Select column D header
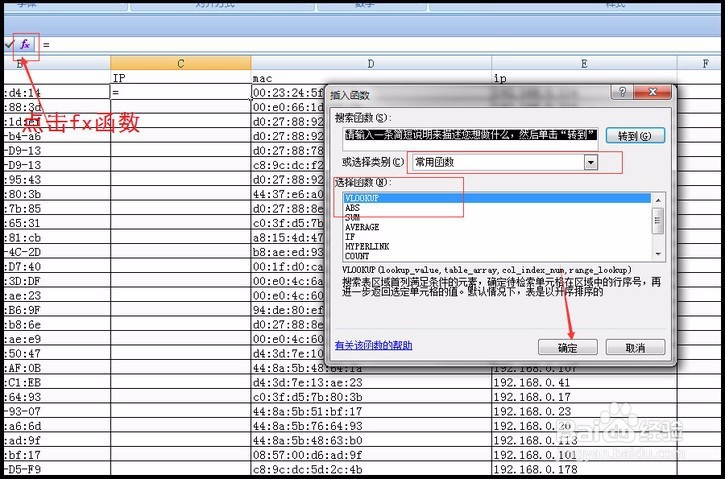Screen dimensions: 725x479 (x=371, y=63)
